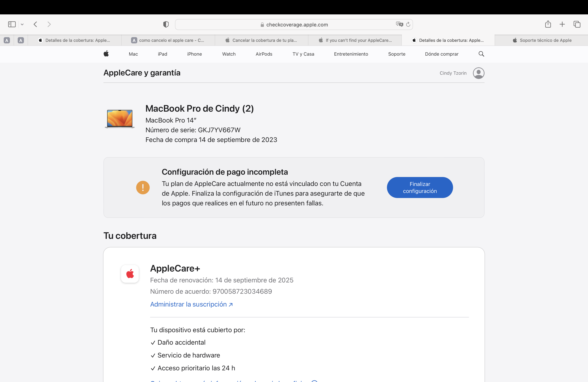Show the tab overview
This screenshot has width=588, height=382.
coord(577,24)
